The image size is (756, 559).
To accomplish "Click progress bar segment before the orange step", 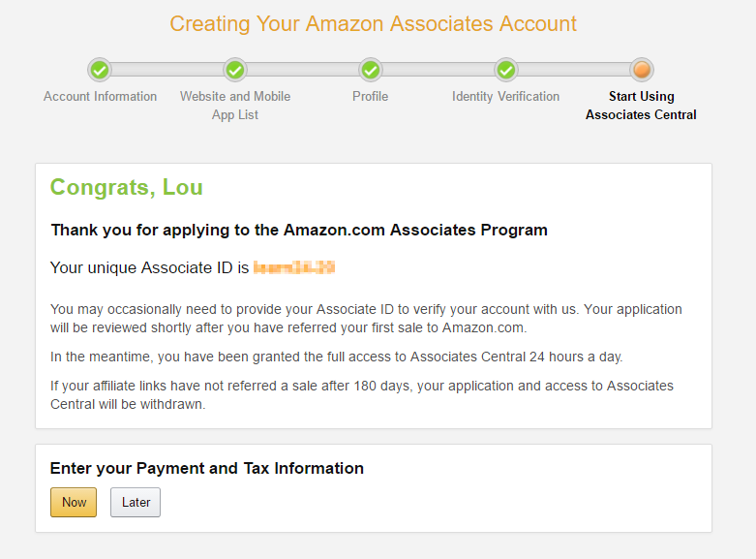I will pos(574,70).
